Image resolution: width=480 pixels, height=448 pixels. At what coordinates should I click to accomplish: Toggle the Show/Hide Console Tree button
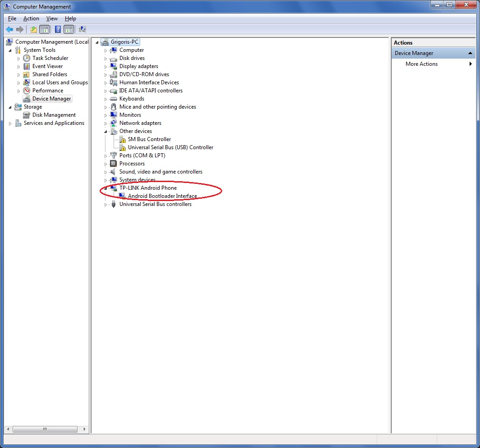pyautogui.click(x=44, y=29)
